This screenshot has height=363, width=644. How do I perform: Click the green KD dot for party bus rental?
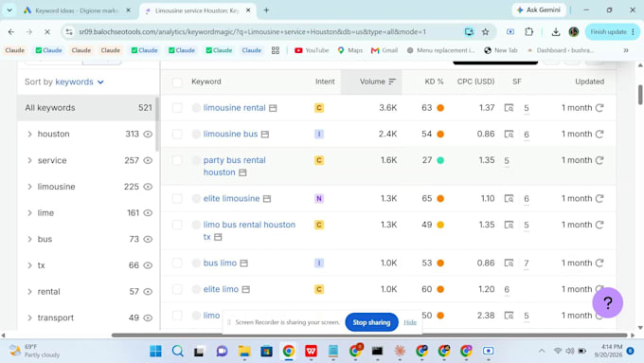440,160
